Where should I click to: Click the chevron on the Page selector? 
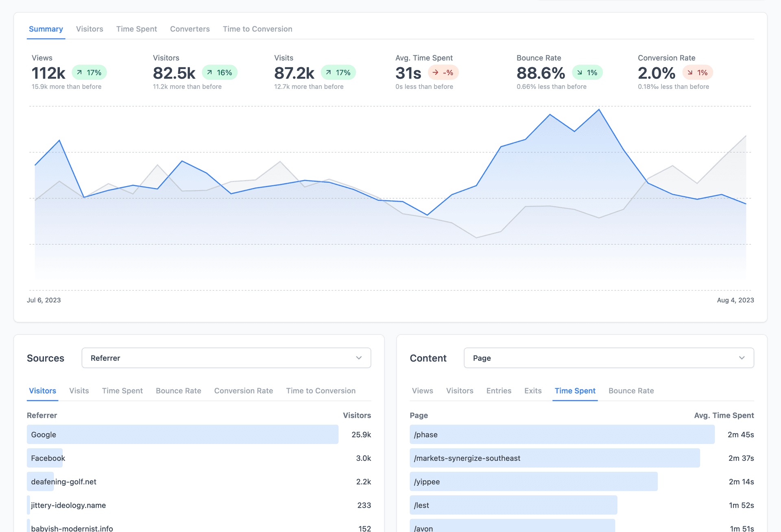[742, 358]
